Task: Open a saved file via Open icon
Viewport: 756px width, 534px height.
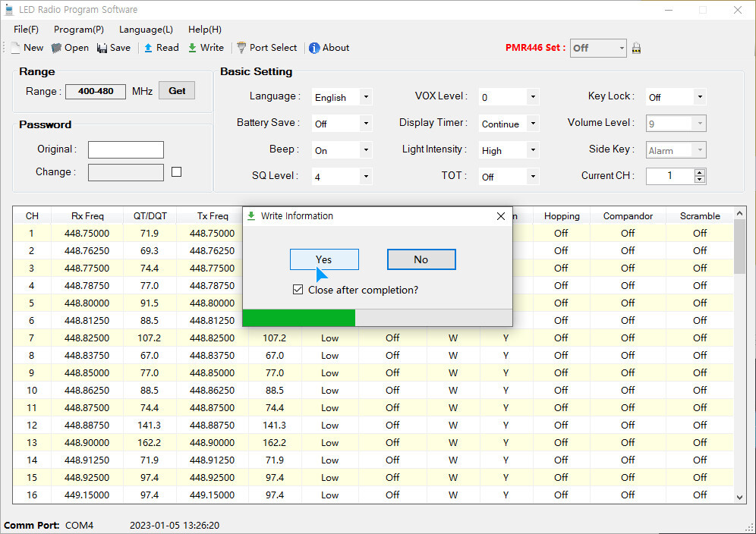Action: (x=56, y=48)
